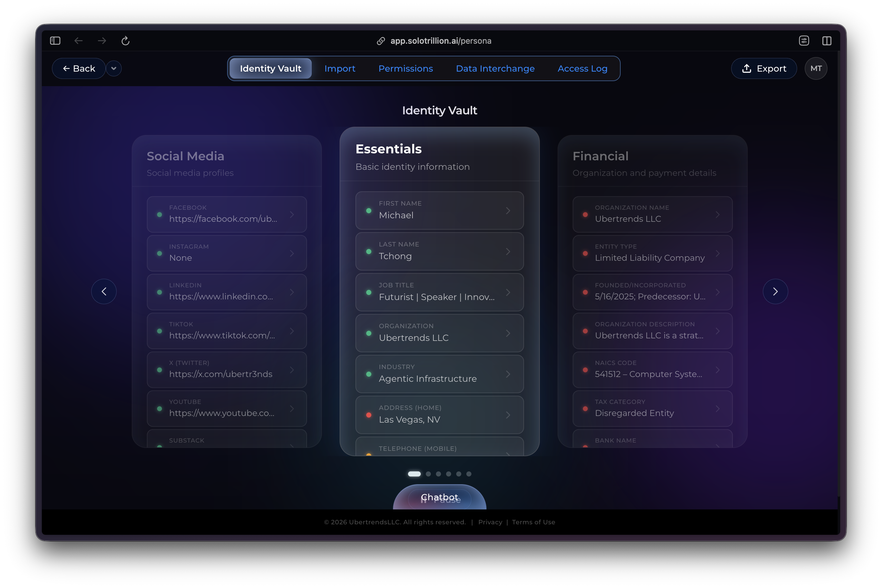The width and height of the screenshot is (882, 588).
Task: Expand the Last Name field chevron
Action: click(508, 251)
